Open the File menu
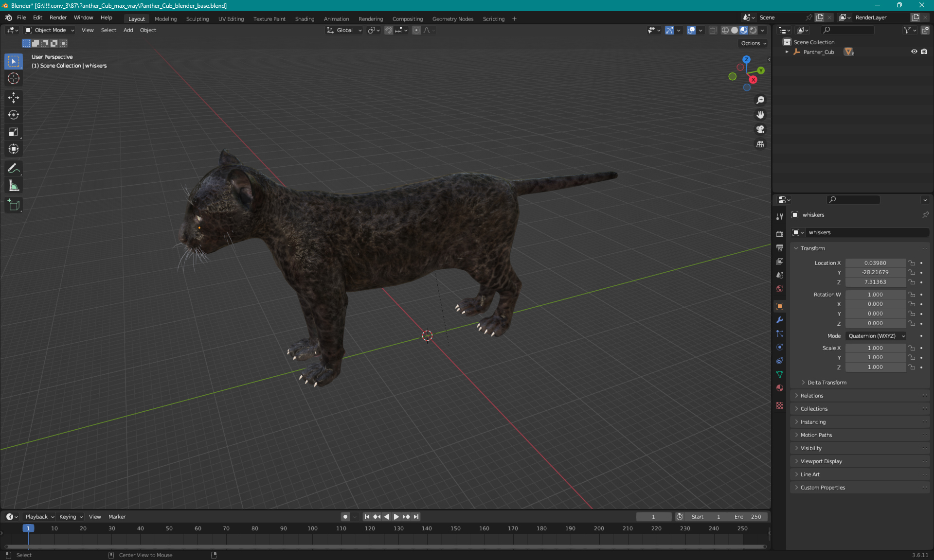The height and width of the screenshot is (560, 934). (x=21, y=17)
